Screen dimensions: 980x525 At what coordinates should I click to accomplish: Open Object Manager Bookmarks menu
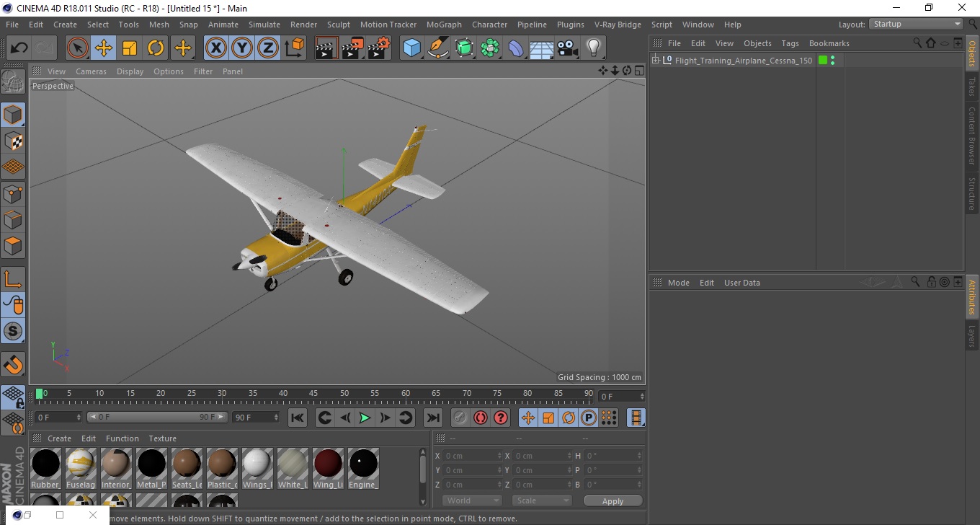click(x=829, y=43)
